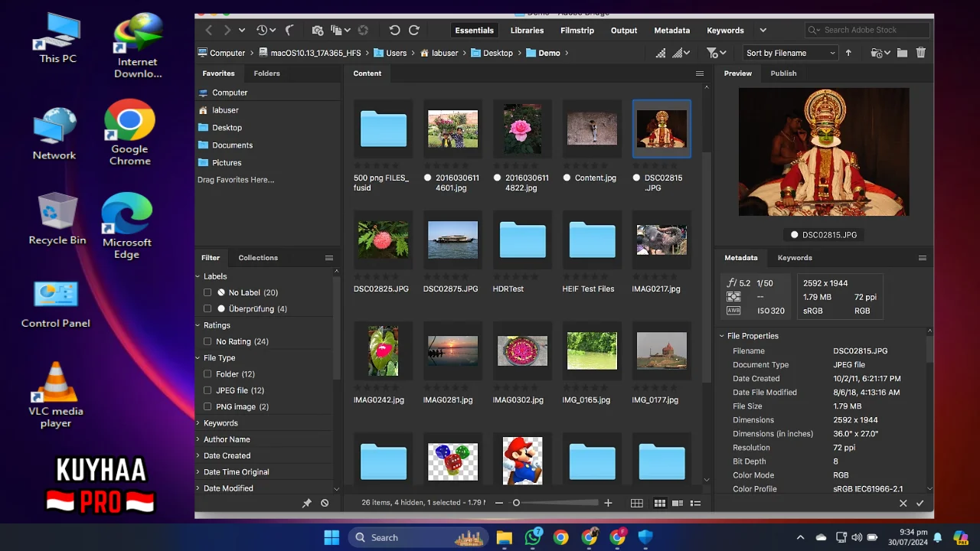This screenshot has height=551, width=980.
Task: Check the Folder file type box
Action: [207, 374]
